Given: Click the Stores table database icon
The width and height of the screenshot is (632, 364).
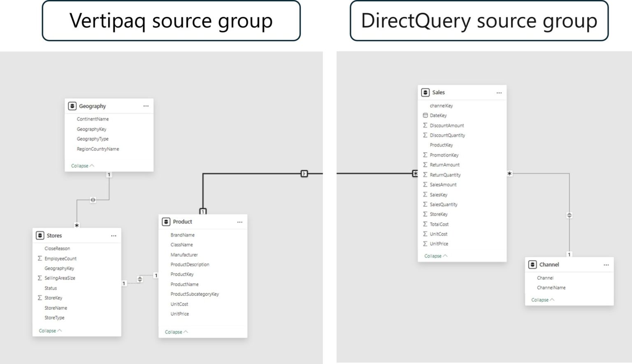Looking at the screenshot, I should tap(40, 235).
